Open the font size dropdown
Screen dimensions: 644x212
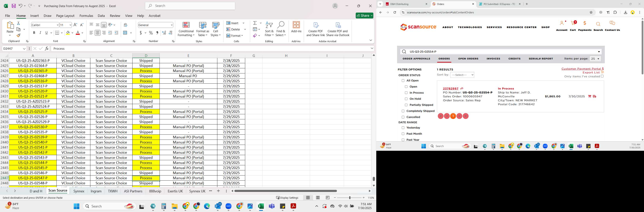coord(70,25)
